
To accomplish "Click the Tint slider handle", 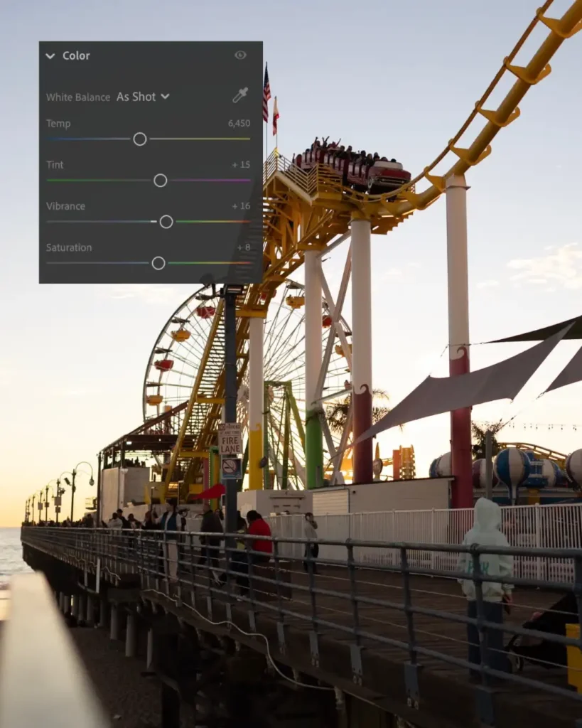I will [x=160, y=181].
